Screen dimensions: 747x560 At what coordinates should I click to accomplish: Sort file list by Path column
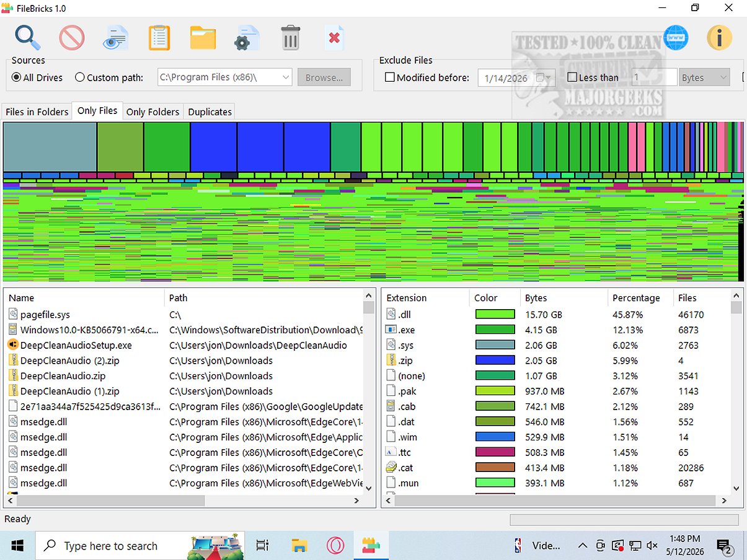(264, 298)
